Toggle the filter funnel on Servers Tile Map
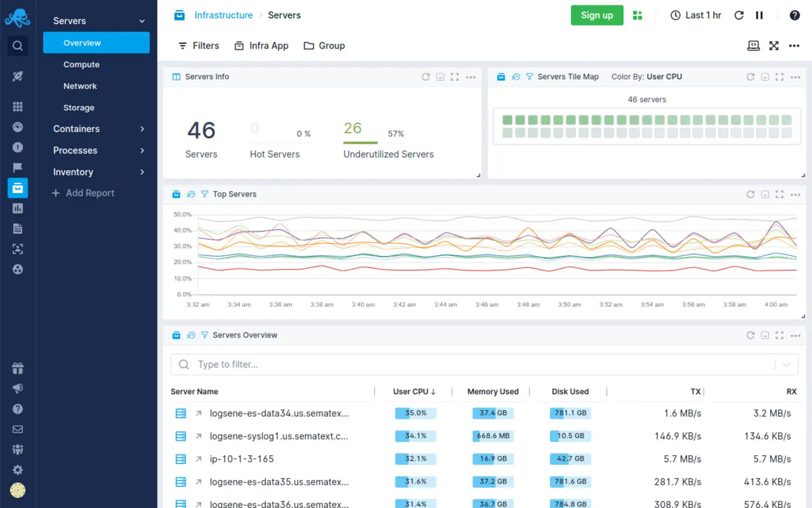This screenshot has height=508, width=812. [529, 77]
